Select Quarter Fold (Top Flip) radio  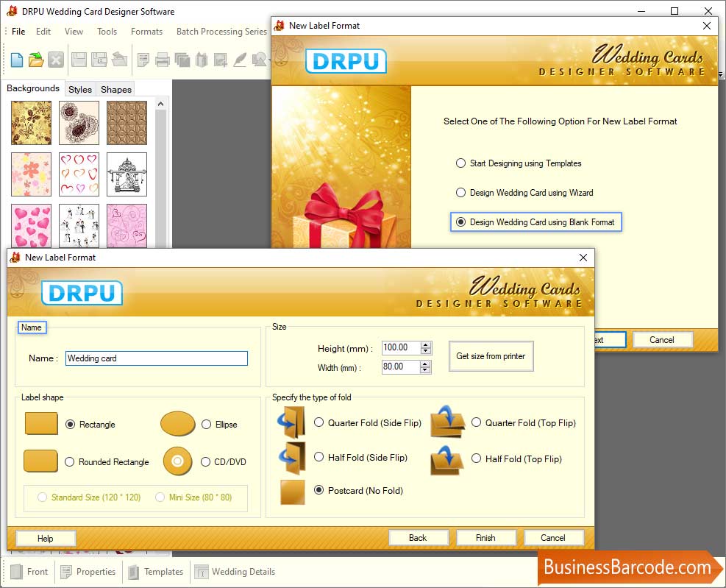coord(477,422)
